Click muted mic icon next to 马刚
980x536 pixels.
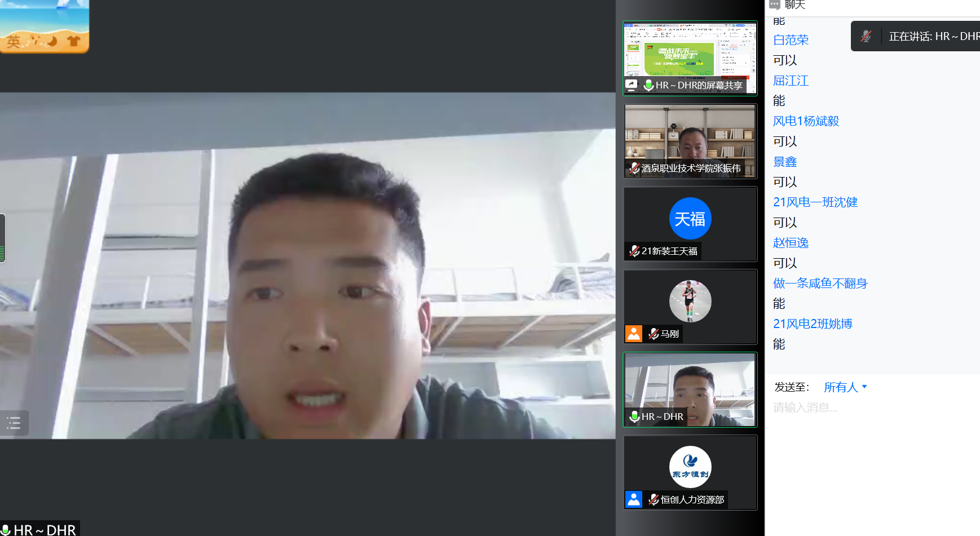point(654,334)
